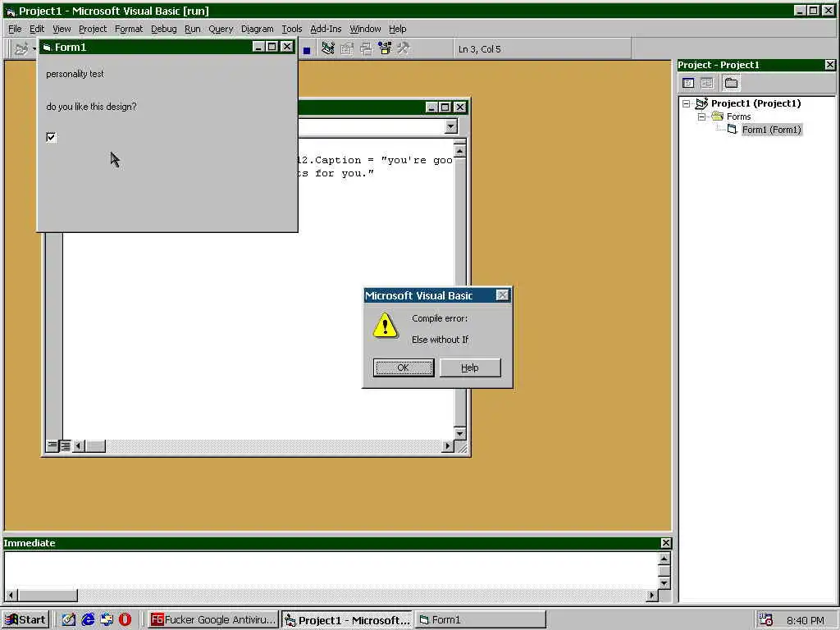Viewport: 840px width, 630px height.
Task: Switch to Full Module View in code window
Action: pyautogui.click(x=65, y=445)
